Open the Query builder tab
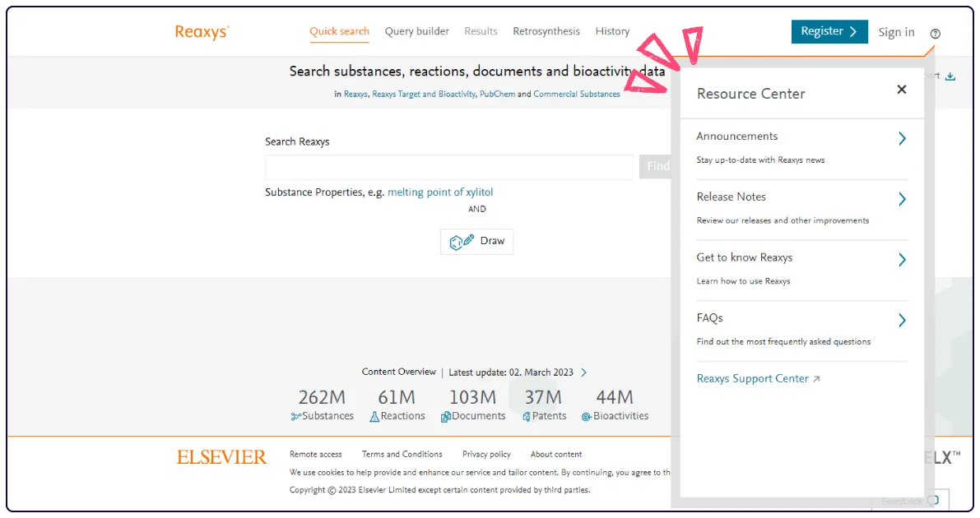 tap(417, 31)
